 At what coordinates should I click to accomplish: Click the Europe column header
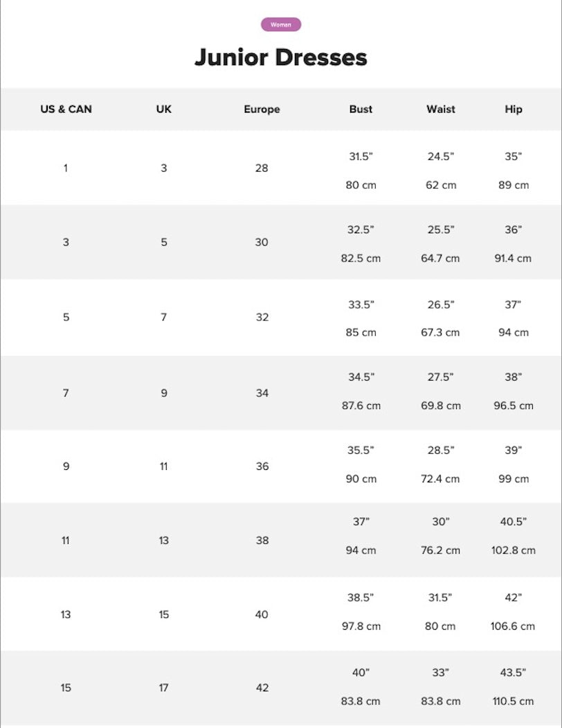point(262,109)
